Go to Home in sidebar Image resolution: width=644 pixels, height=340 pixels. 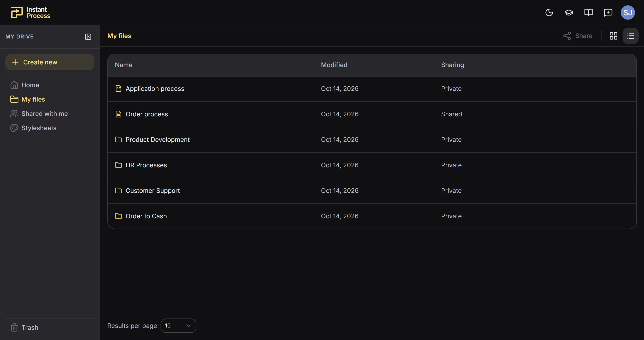click(x=50, y=85)
